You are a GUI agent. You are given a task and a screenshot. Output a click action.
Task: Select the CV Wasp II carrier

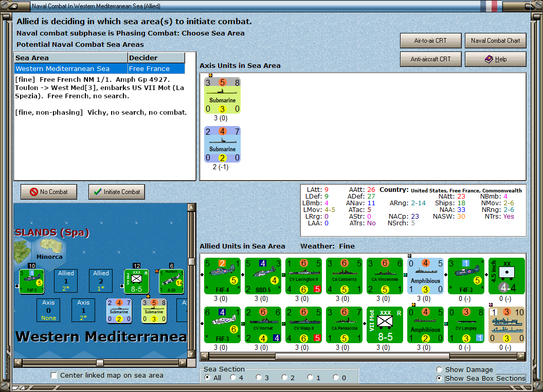click(x=304, y=325)
